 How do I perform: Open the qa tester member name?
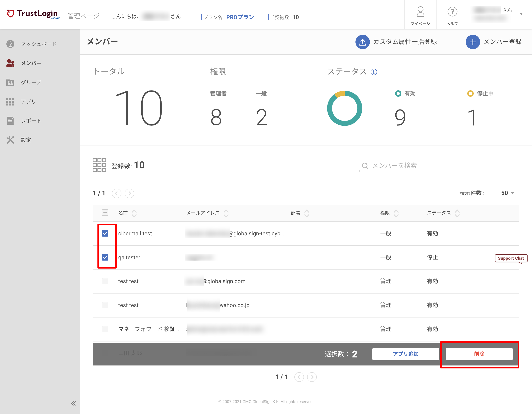(x=129, y=257)
